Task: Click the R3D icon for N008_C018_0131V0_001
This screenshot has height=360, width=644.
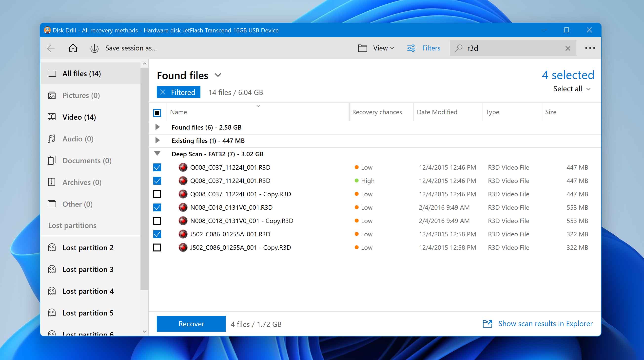Action: tap(182, 207)
